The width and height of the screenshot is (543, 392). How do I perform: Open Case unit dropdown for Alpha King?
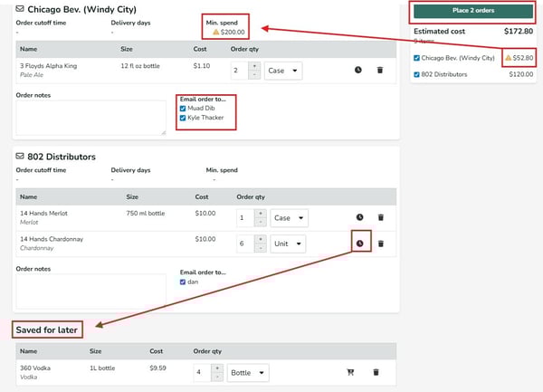pyautogui.click(x=283, y=70)
